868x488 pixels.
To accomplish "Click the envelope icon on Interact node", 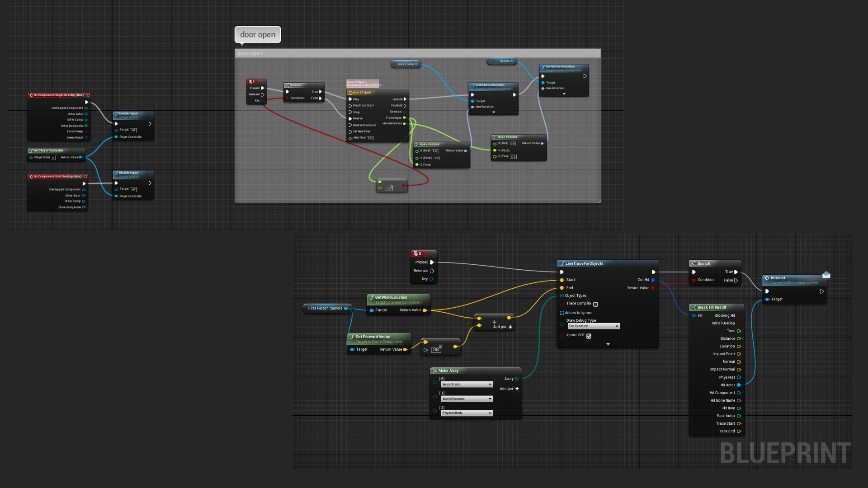I will tap(826, 275).
